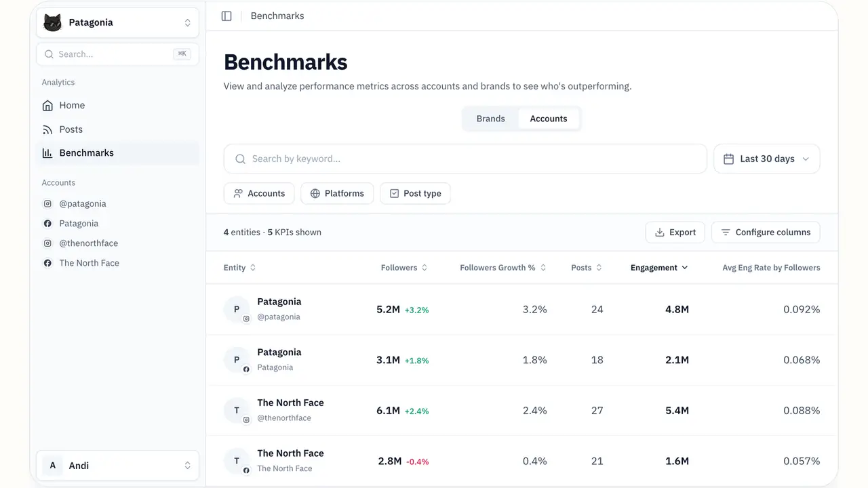The height and width of the screenshot is (488, 868).
Task: Click Facebook icon beside Patagonia in sidebar
Action: (x=47, y=224)
